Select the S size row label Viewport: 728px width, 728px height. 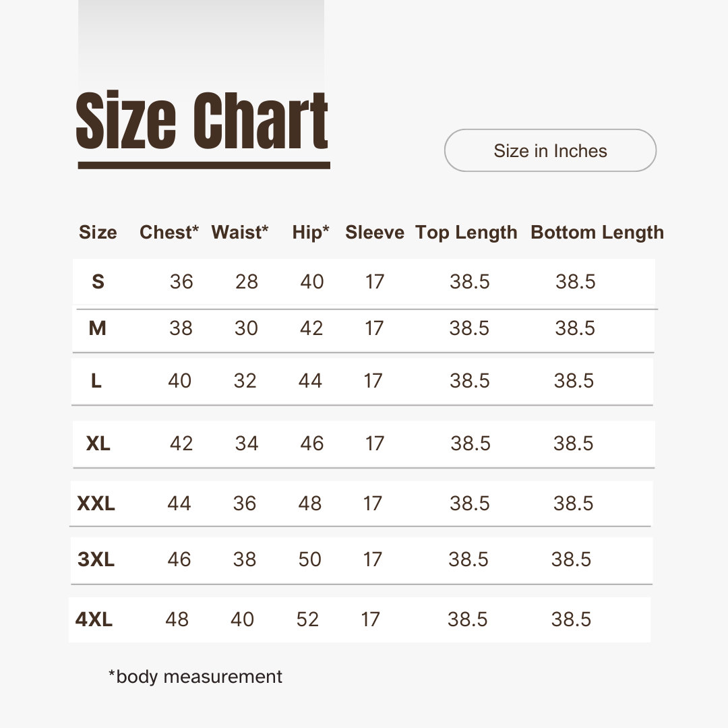click(x=98, y=282)
